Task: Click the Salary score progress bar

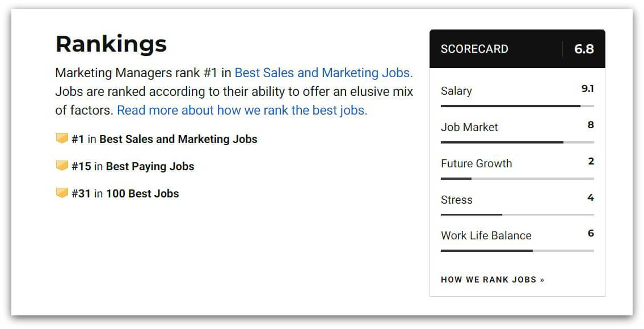Action: click(x=516, y=106)
